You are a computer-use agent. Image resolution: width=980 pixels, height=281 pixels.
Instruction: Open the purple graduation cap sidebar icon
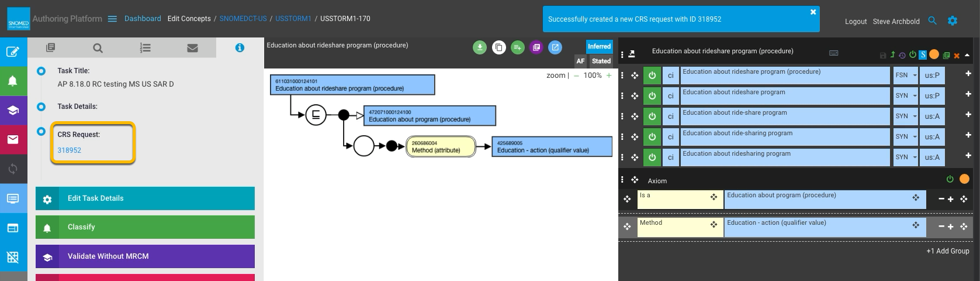(13, 110)
